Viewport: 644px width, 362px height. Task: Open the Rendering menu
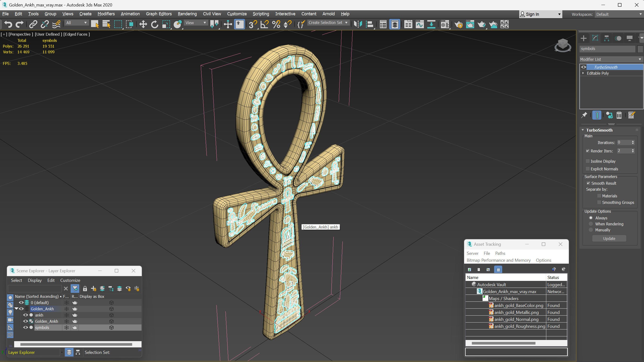pos(187,14)
